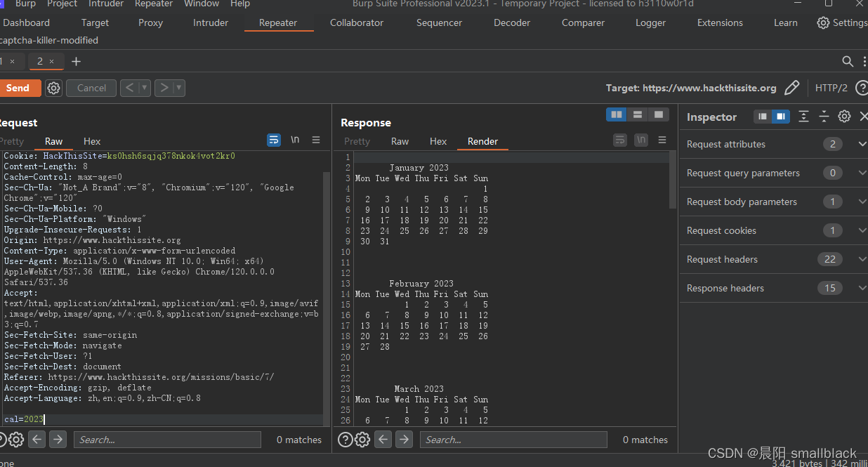Viewport: 868px width, 467px height.
Task: Toggle Response show non-printable chars \n
Action: 641,140
